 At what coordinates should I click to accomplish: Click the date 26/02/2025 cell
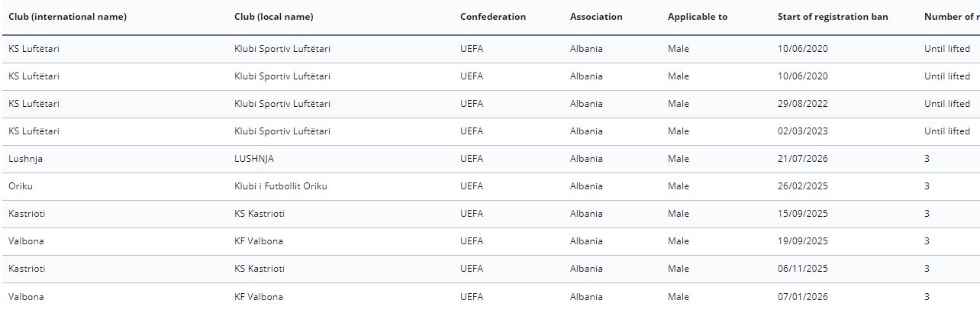pyautogui.click(x=803, y=186)
